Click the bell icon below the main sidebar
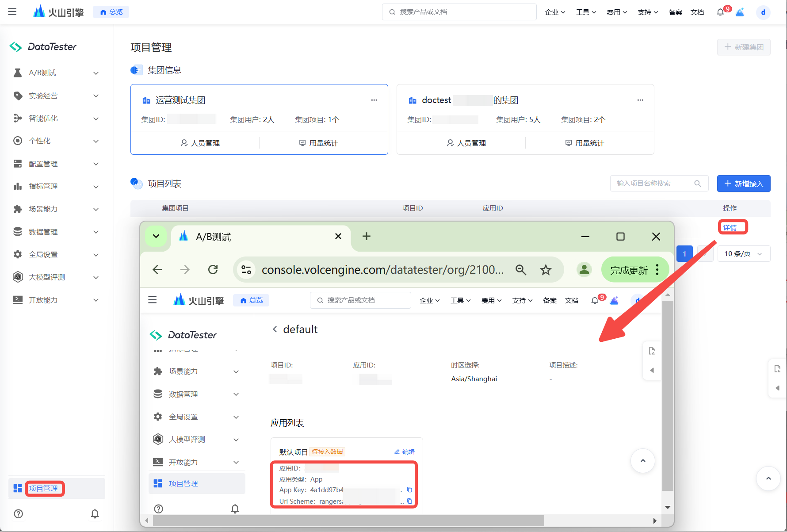 pyautogui.click(x=95, y=514)
